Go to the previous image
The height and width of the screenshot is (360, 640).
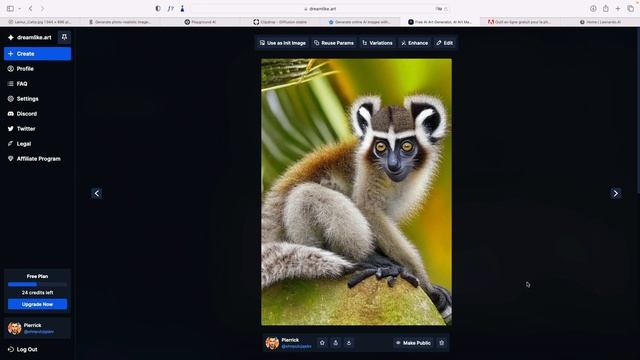97,193
